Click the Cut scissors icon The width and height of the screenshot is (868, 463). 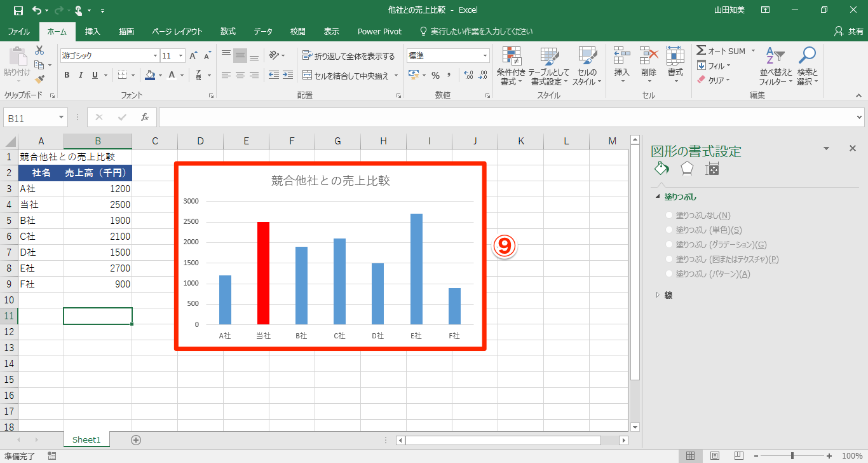39,50
